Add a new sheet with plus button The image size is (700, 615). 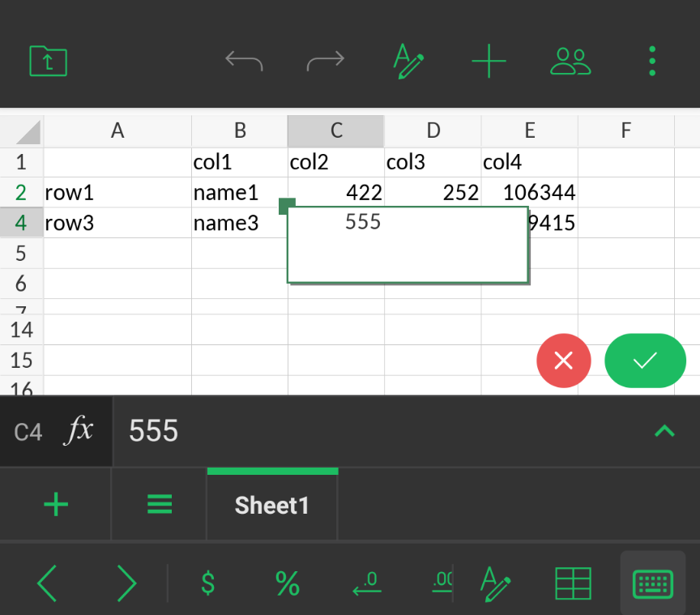[x=55, y=505]
